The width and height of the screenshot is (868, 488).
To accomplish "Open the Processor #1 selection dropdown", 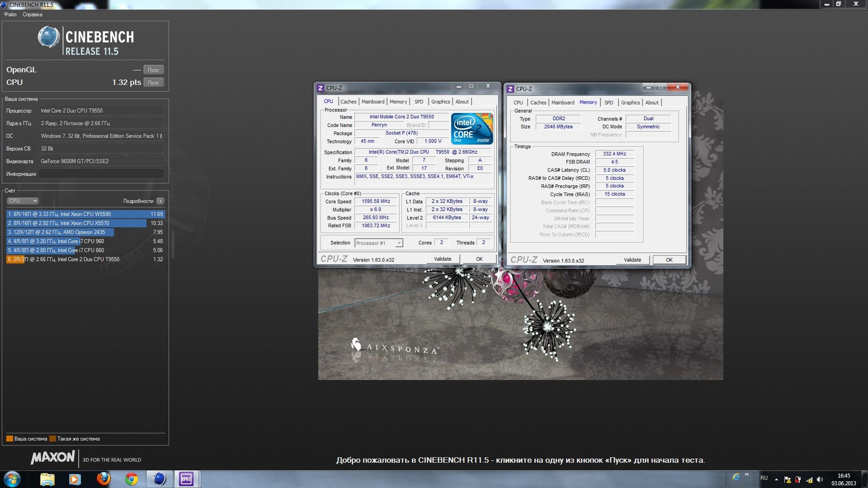I will point(378,243).
